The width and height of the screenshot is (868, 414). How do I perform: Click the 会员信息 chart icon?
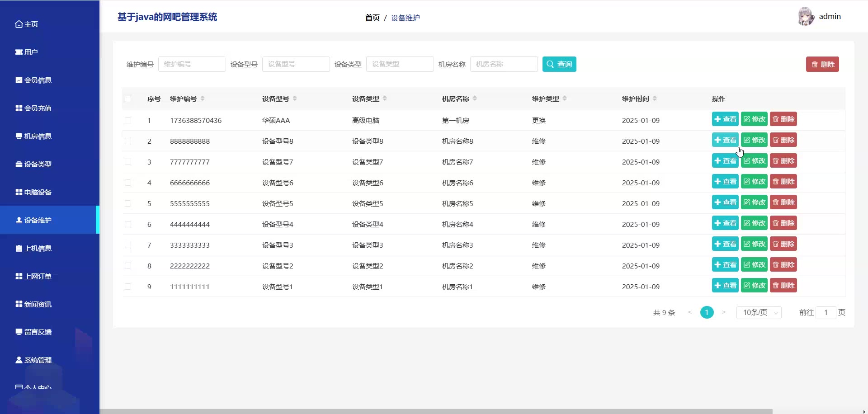19,80
